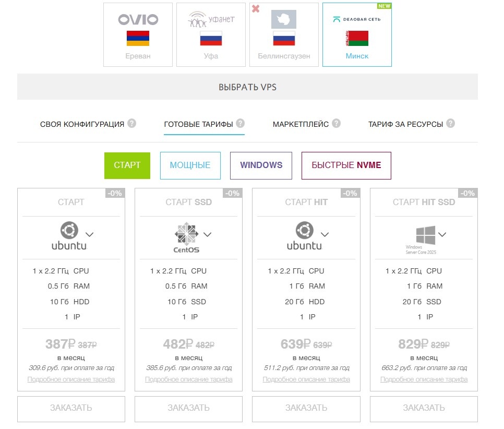Click help icon next to Тариф за ресурсы
Image resolution: width=504 pixels, height=429 pixels.
click(451, 124)
